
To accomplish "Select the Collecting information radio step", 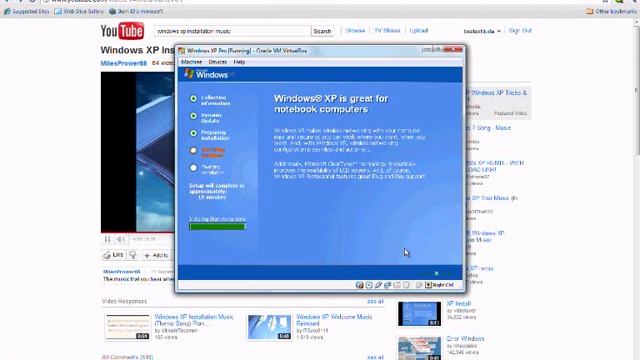I will 193,98.
